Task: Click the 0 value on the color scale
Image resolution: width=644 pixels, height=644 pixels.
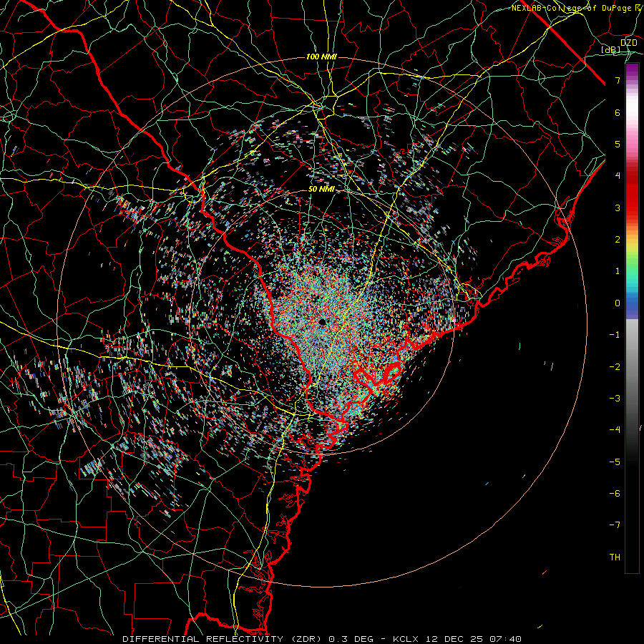Action: [x=618, y=303]
